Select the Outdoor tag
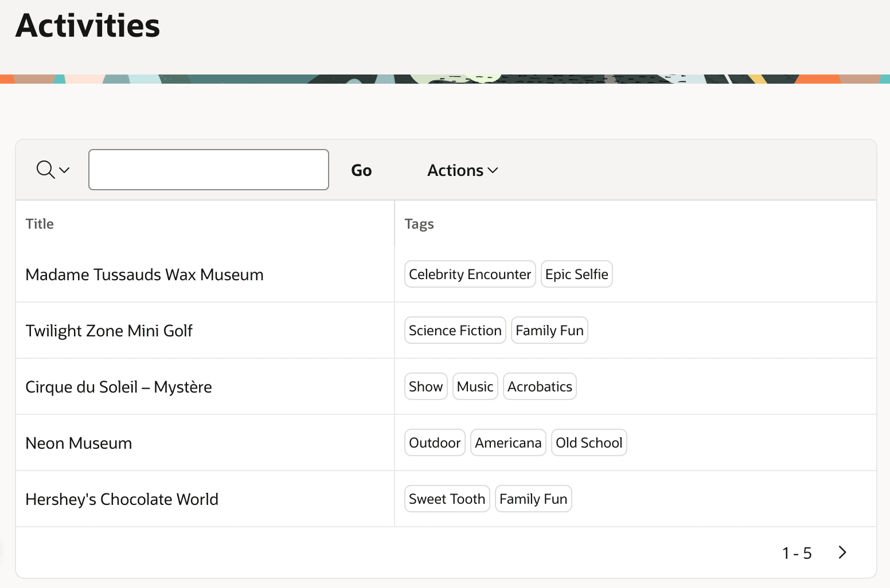 pos(435,442)
